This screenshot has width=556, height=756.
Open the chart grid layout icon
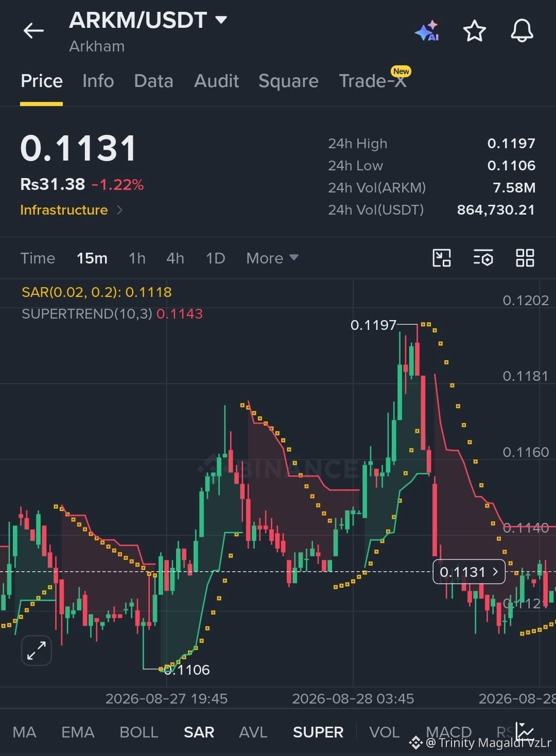525,258
